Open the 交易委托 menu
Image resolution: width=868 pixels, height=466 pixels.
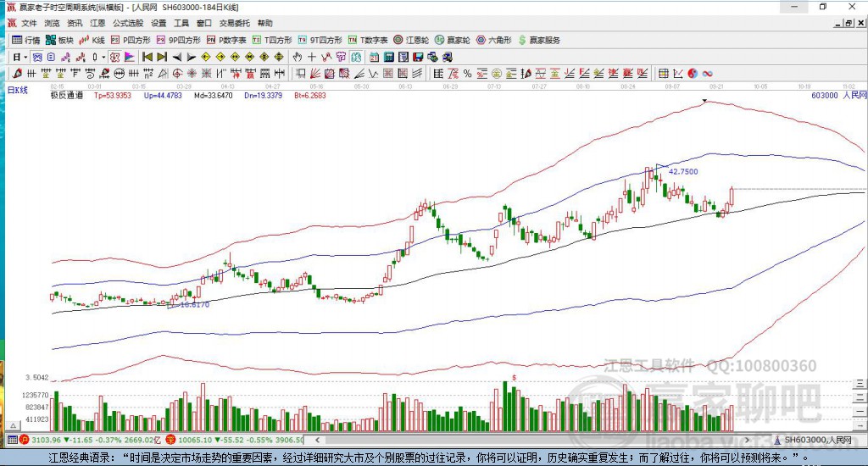[234, 23]
